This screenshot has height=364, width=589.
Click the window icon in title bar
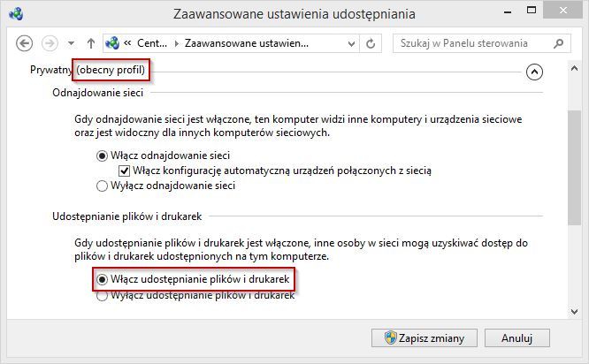point(16,14)
